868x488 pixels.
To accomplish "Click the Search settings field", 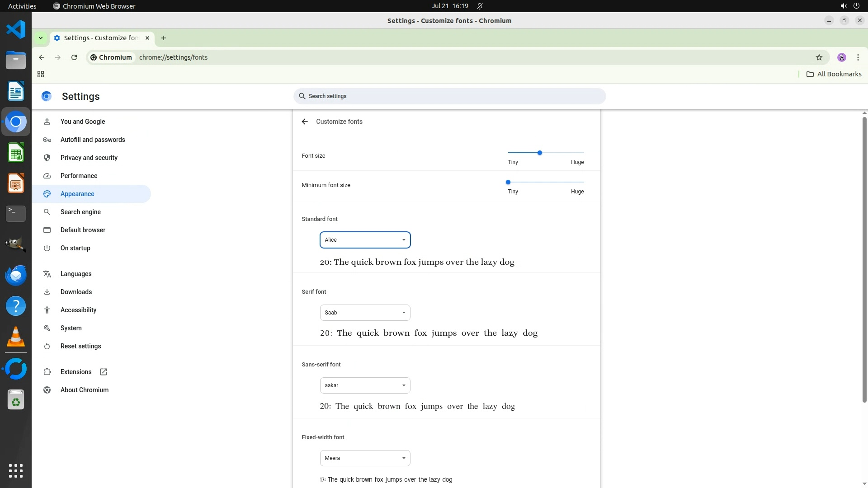I will tap(449, 96).
